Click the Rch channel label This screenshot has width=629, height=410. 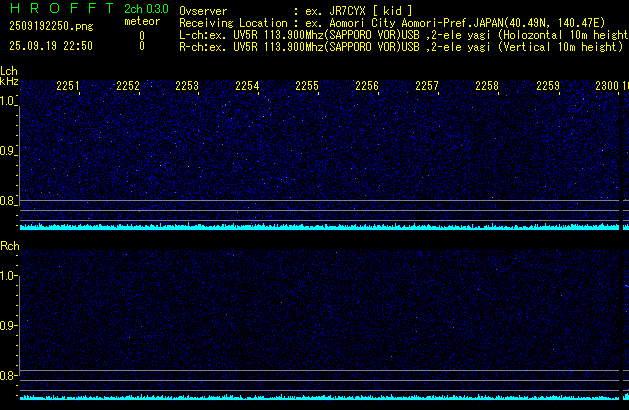click(x=9, y=245)
